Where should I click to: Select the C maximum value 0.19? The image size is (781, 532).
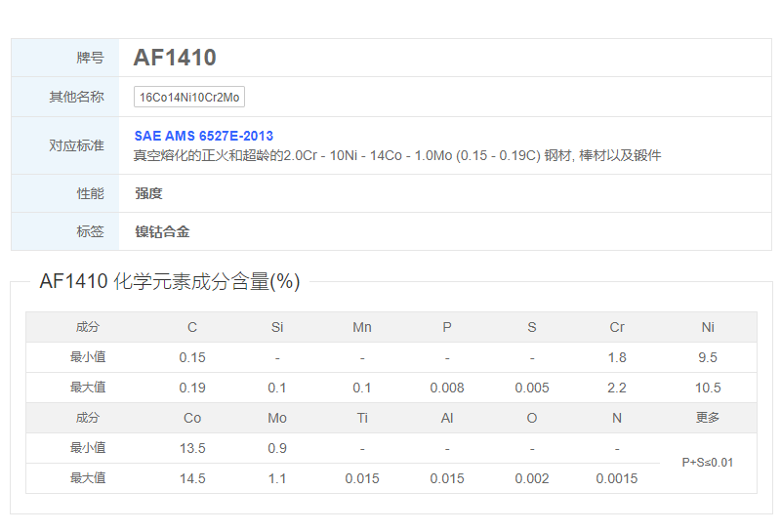click(192, 389)
